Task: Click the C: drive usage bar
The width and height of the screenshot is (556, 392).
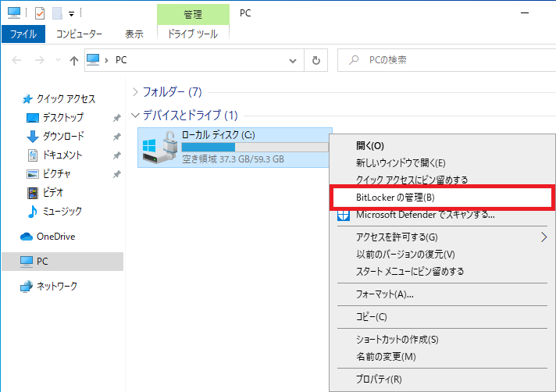Action: (x=255, y=147)
